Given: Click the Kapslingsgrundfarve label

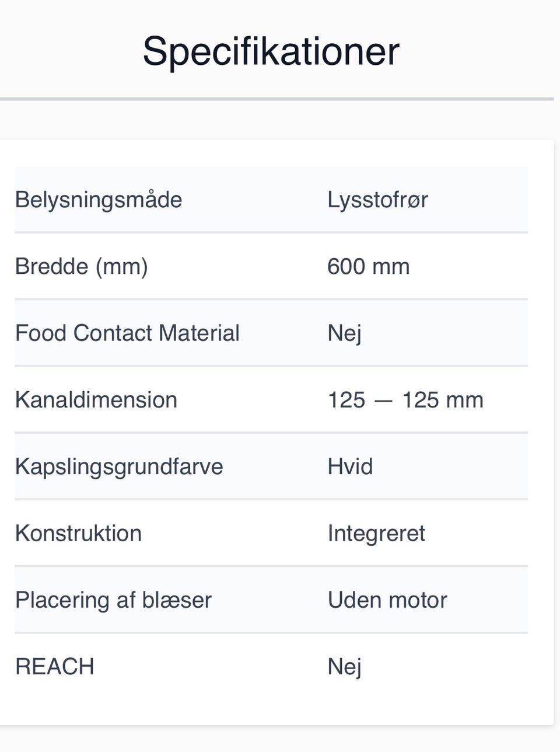Looking at the screenshot, I should (119, 466).
